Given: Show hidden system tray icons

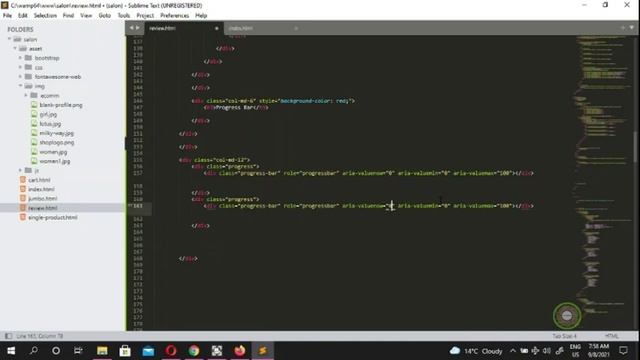Looking at the screenshot, I should [513, 351].
